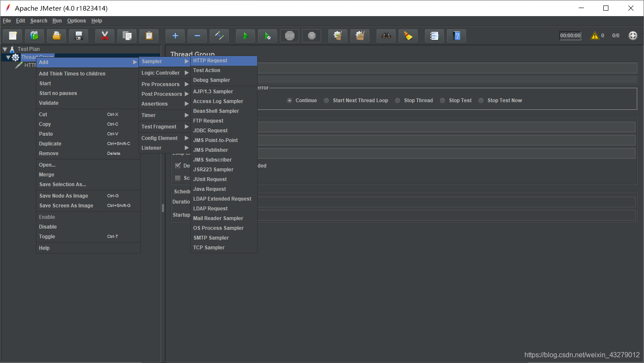
Task: Click the Copy toolbar icon
Action: 127,36
